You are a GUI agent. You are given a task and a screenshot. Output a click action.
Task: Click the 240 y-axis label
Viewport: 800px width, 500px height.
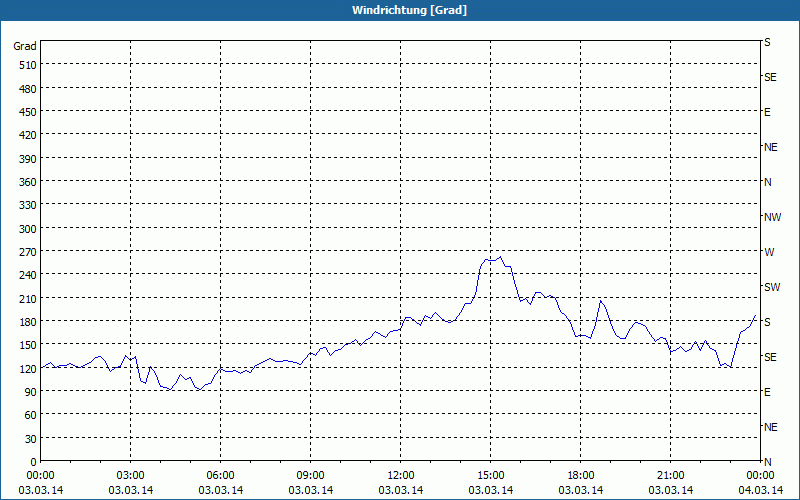(28, 275)
